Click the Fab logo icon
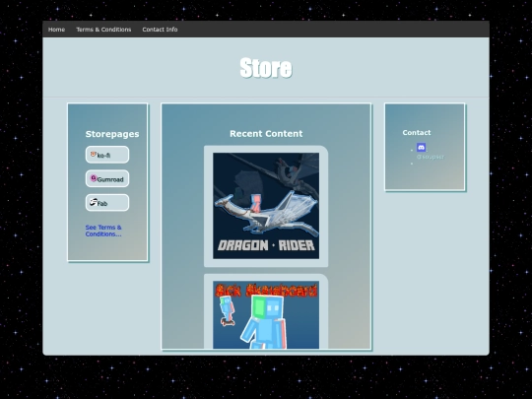The width and height of the screenshot is (532, 399). [94, 202]
